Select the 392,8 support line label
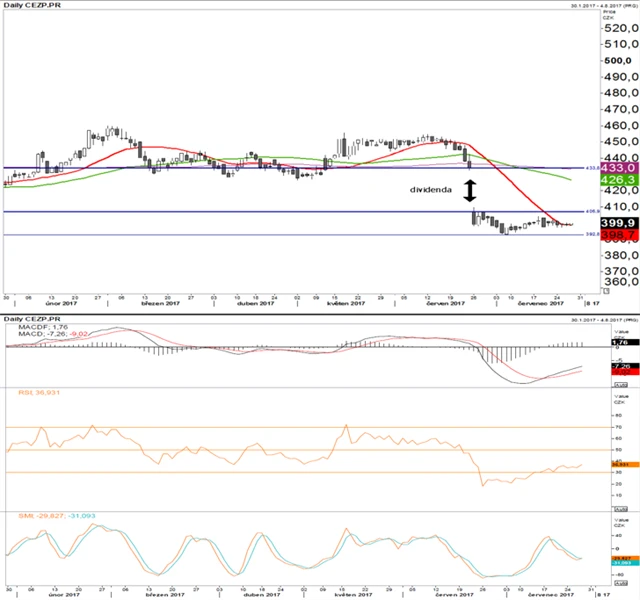The width and height of the screenshot is (640, 600). point(592,235)
